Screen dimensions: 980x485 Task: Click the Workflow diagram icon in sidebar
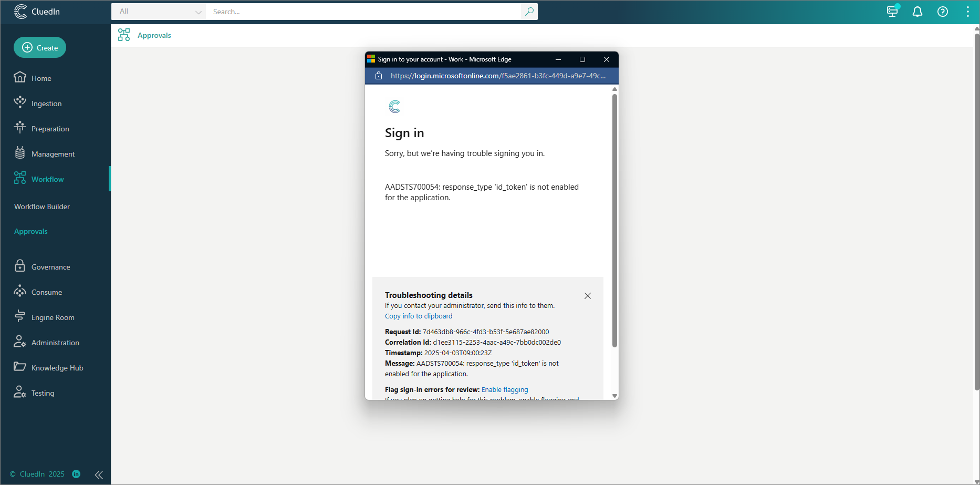[20, 178]
